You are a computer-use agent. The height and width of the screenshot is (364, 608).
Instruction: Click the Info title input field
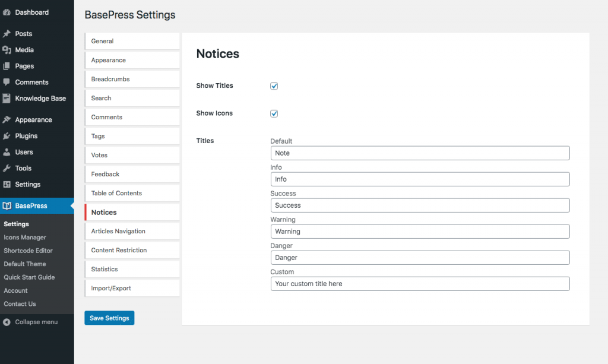[x=420, y=179]
